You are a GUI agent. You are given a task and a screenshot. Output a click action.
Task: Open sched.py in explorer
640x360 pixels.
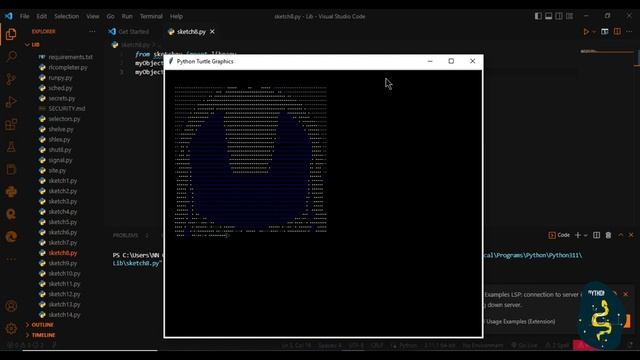60,88
